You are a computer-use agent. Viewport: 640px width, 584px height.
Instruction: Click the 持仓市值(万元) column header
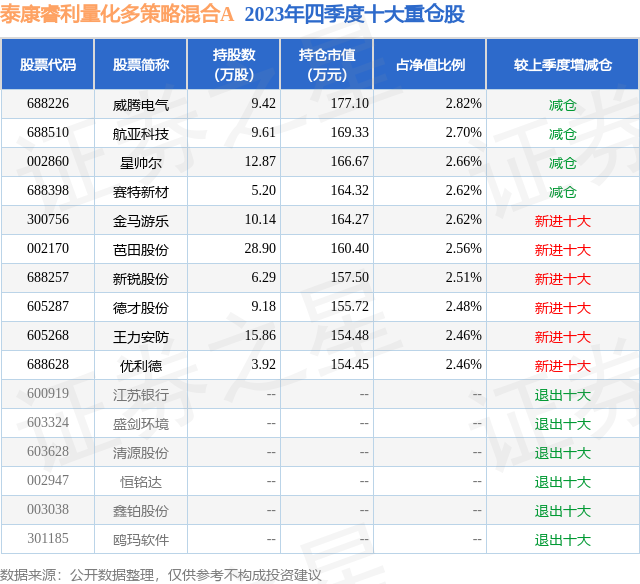tap(327, 64)
